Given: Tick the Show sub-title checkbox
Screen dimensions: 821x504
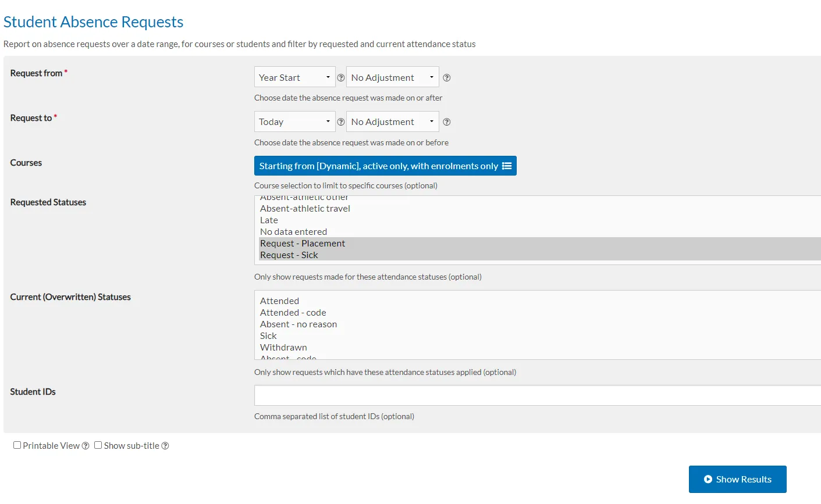Looking at the screenshot, I should [x=98, y=445].
